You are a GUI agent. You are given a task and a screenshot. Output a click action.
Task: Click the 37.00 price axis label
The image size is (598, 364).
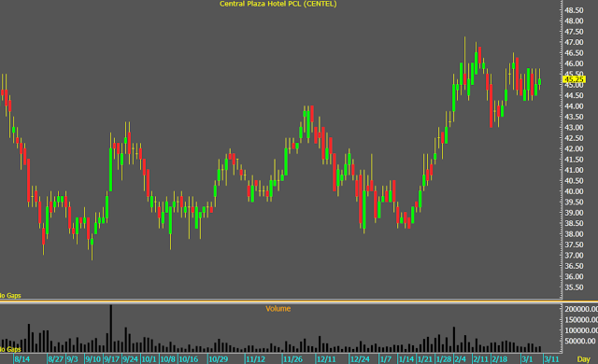[x=574, y=255]
